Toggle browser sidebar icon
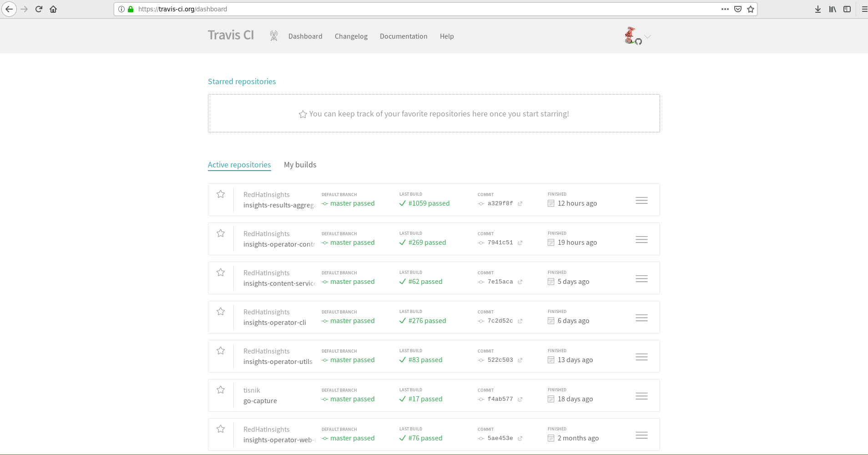 click(847, 9)
